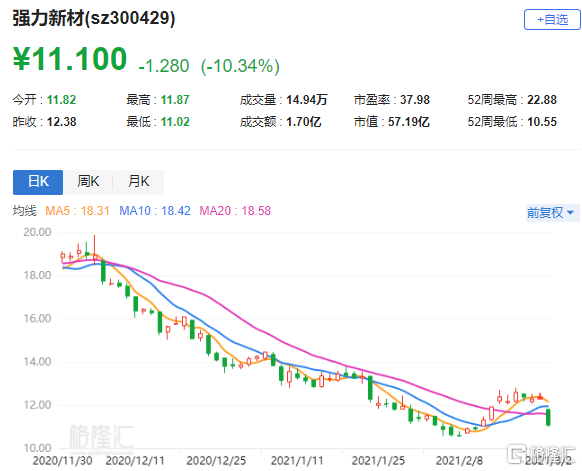Image resolution: width=582 pixels, height=471 pixels.
Task: Click the 20.00 y-axis label
Action: [37, 232]
